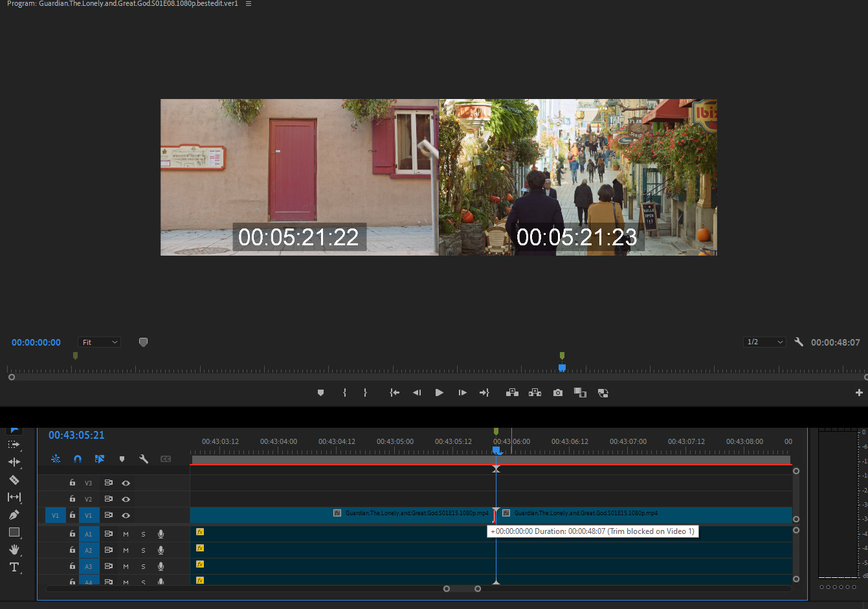Open the Program monitor panel menu
This screenshot has height=609, width=868.
point(249,4)
